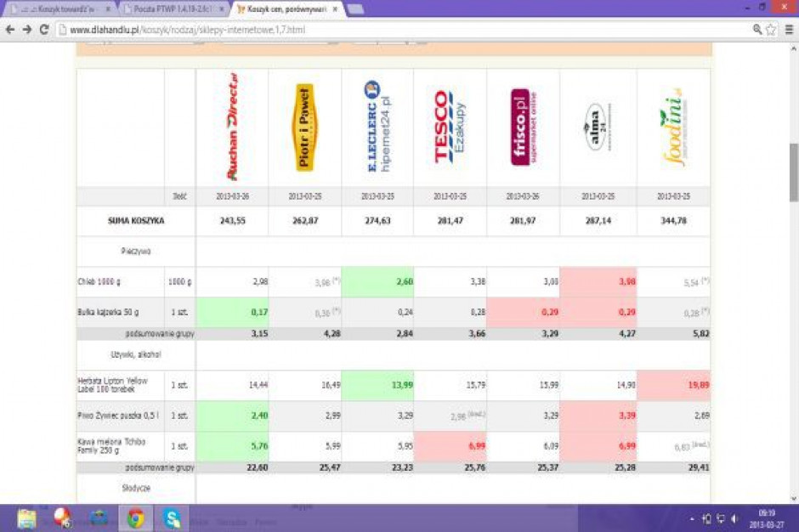Open Skype from the taskbar
Image resolution: width=799 pixels, height=532 pixels.
coord(172,518)
